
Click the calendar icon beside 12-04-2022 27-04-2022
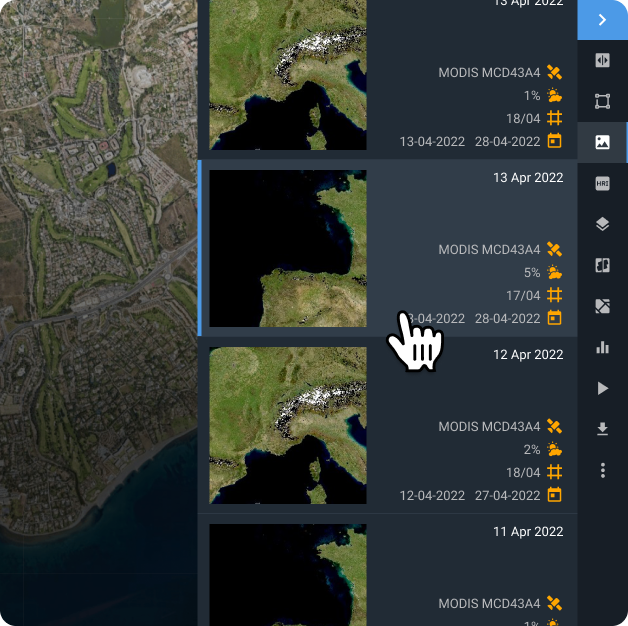coord(554,495)
